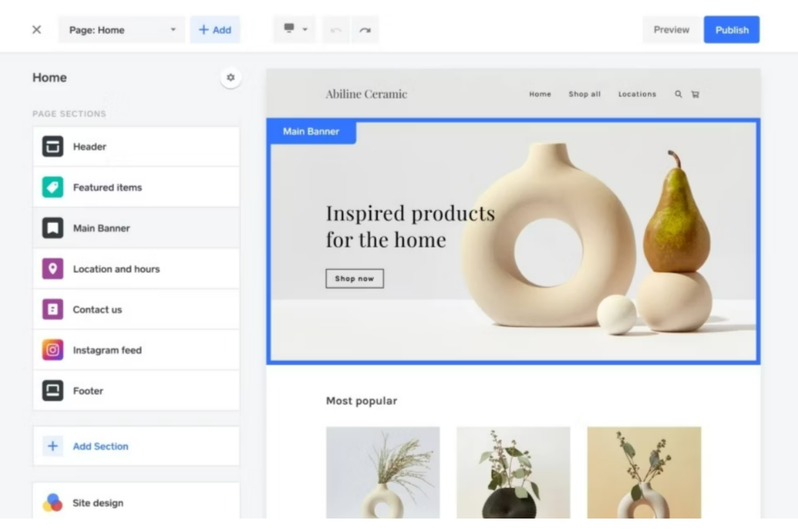798x532 pixels.
Task: Select Locations in the site navigation
Action: [x=637, y=94]
